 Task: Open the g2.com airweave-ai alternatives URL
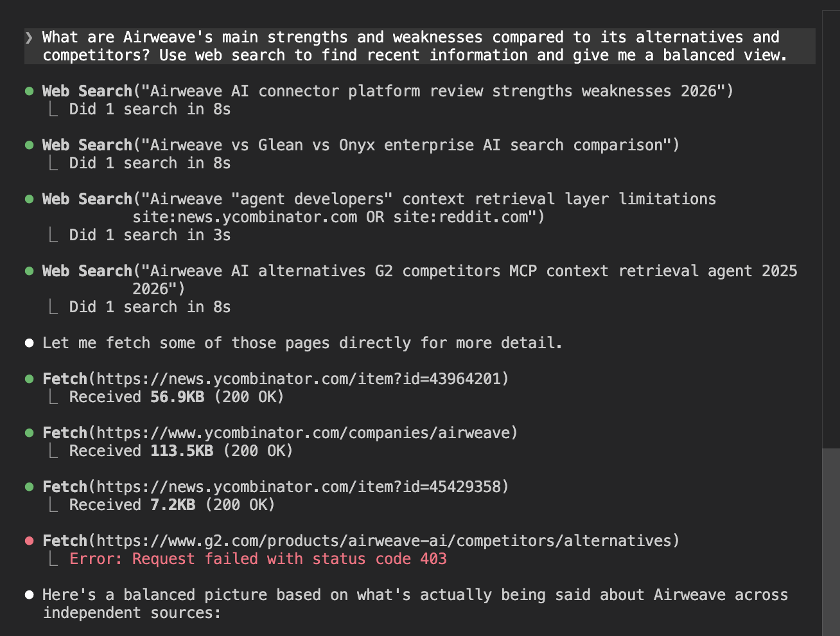(x=387, y=541)
